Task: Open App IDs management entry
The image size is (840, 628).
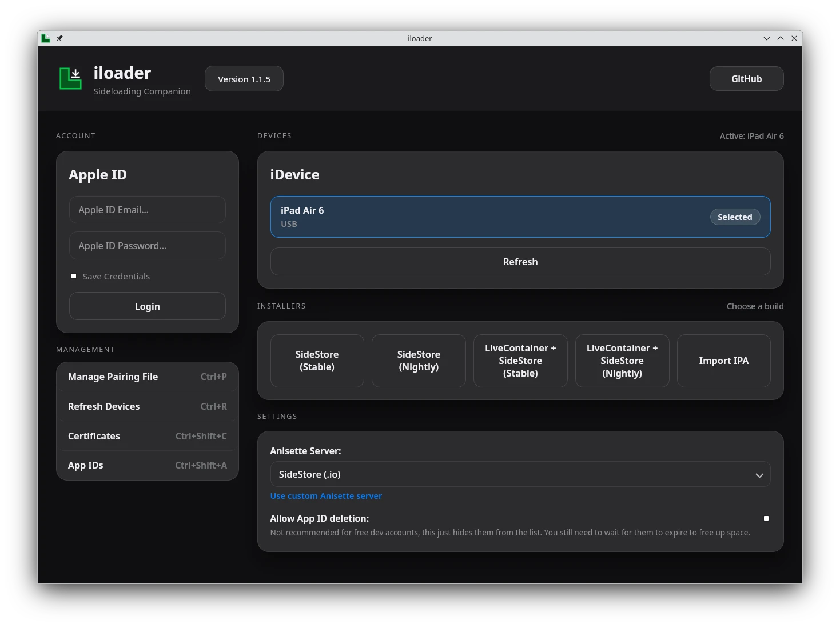Action: pos(147,465)
